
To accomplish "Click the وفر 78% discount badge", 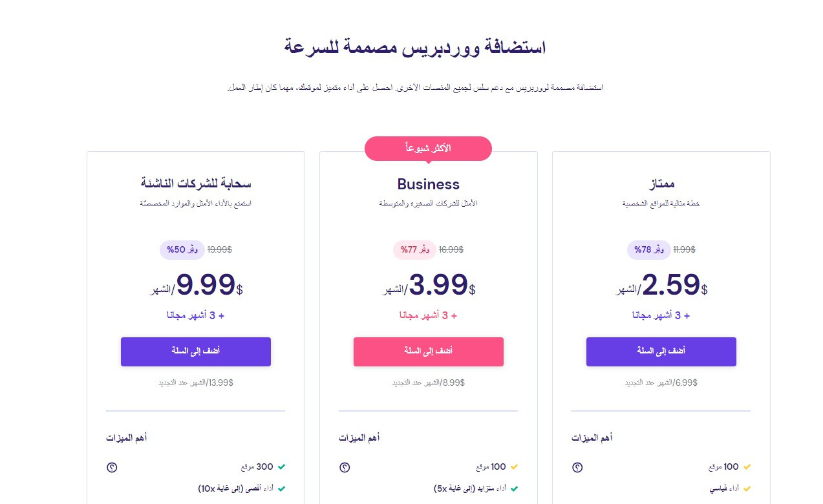I will point(648,249).
